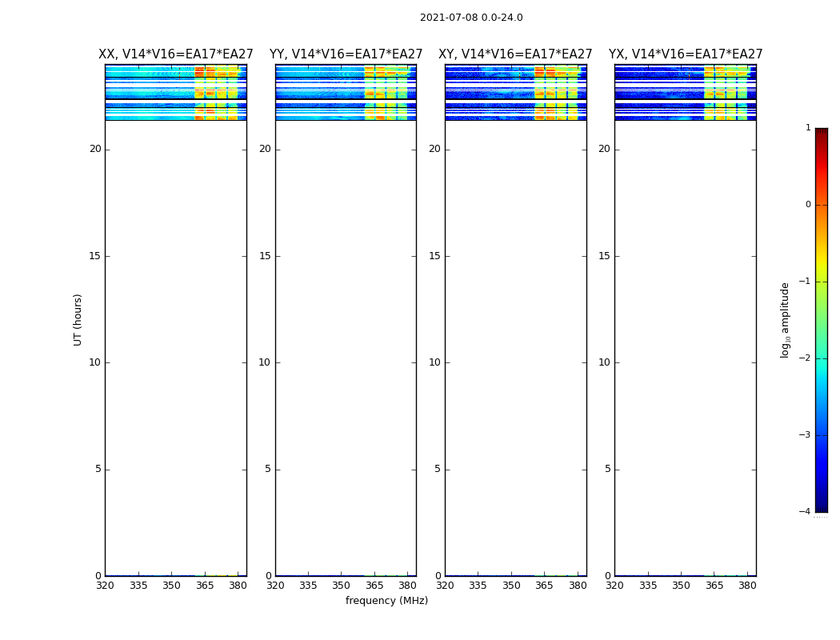Click the "380" frequency tick of the YY panel

tap(408, 586)
